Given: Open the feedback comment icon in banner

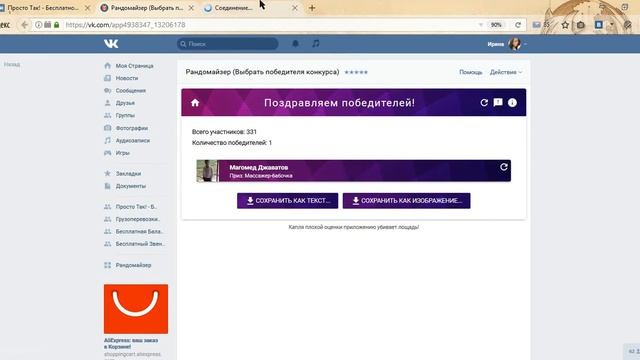Looking at the screenshot, I should click(x=498, y=102).
